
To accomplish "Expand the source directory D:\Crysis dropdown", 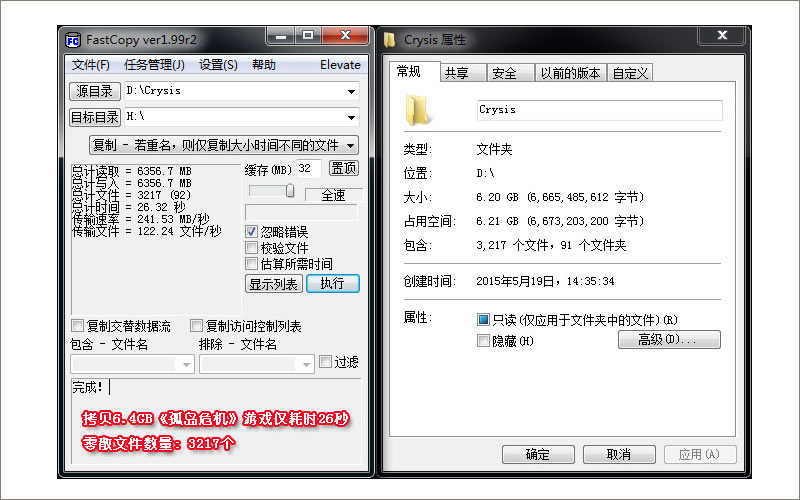I will (351, 92).
